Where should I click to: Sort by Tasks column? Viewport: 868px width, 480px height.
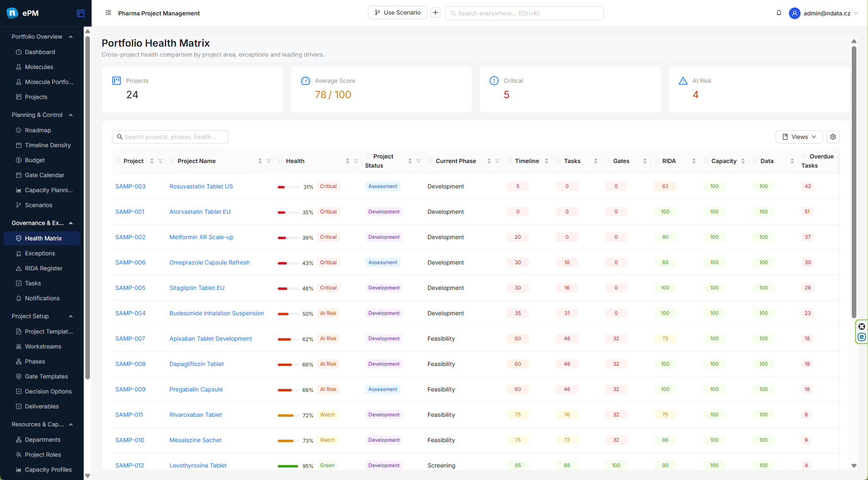596,161
